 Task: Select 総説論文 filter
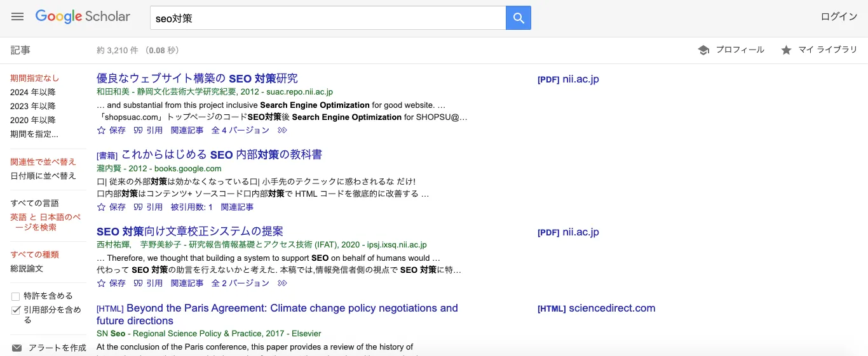[27, 268]
